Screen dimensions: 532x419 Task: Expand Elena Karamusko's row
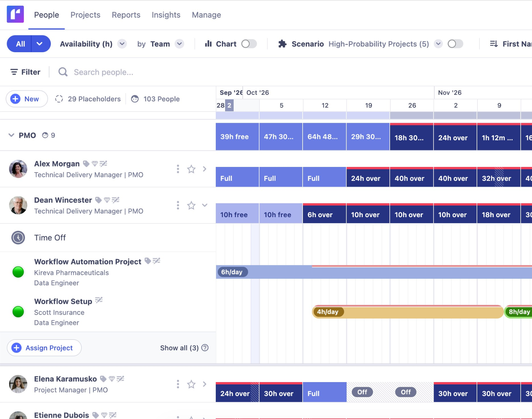coord(204,384)
